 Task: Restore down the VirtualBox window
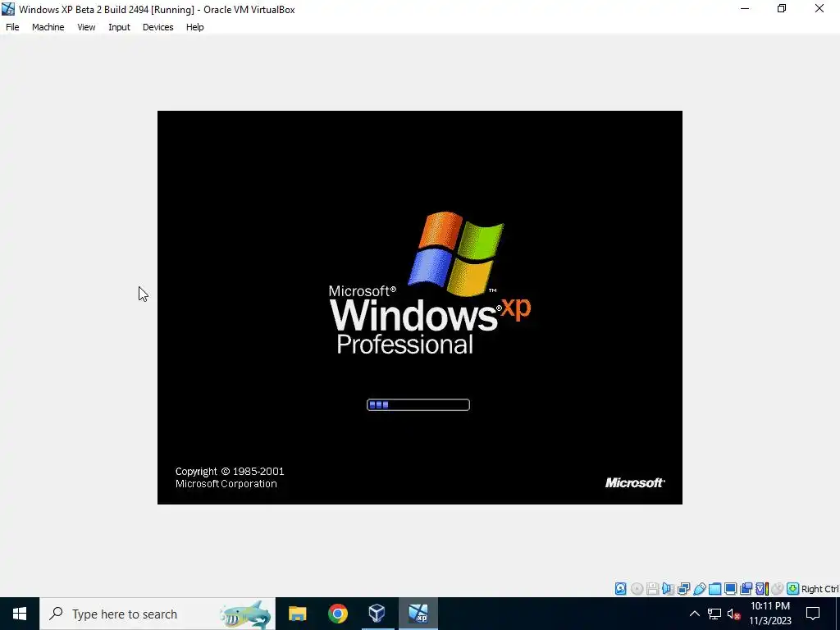pyautogui.click(x=782, y=8)
